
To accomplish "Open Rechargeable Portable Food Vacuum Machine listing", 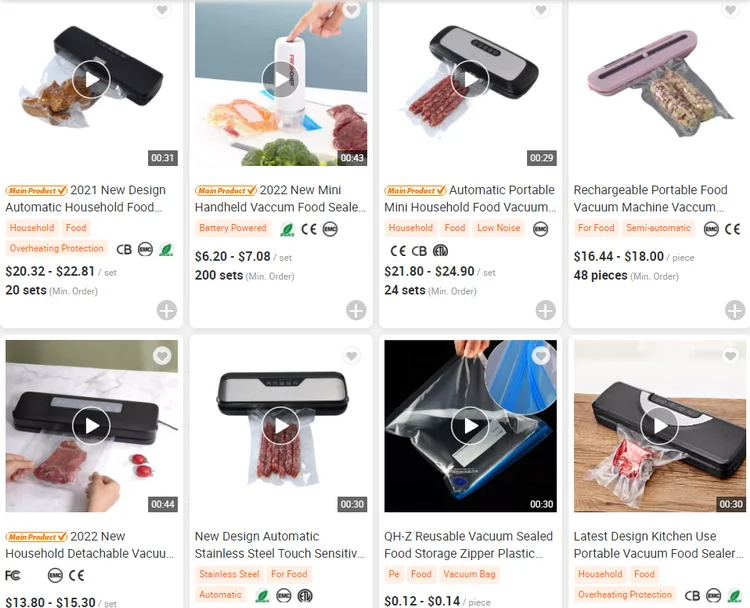I will click(x=651, y=199).
